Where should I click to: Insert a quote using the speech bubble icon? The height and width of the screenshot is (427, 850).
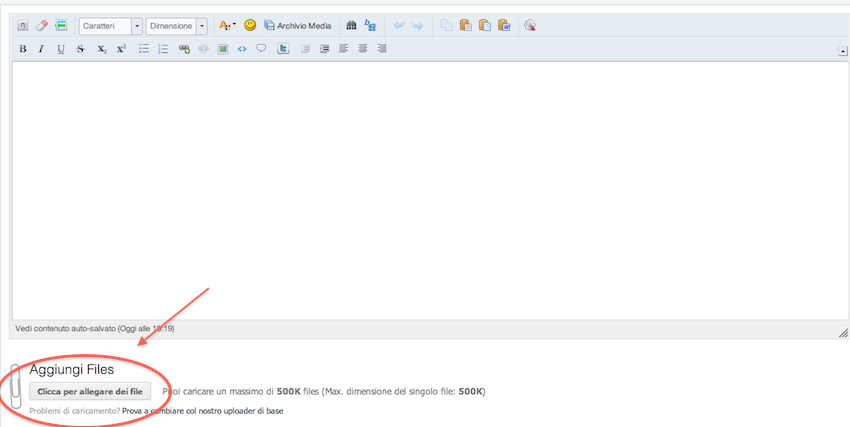click(x=261, y=49)
